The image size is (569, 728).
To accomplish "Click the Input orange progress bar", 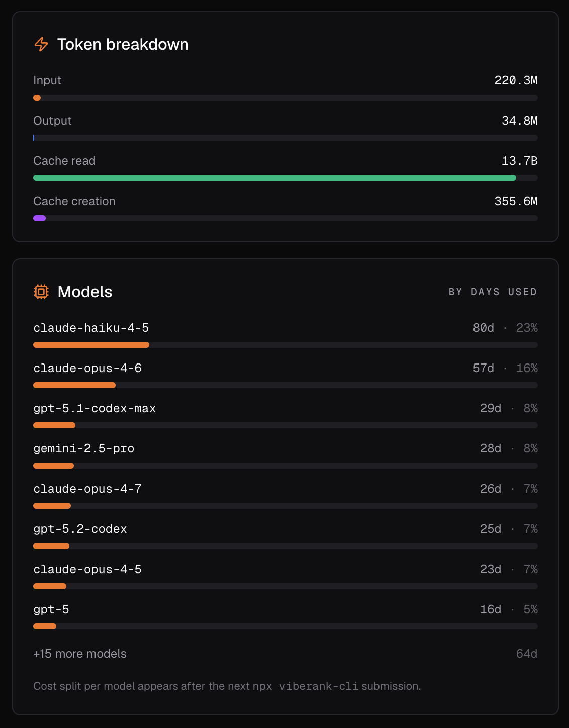I will [x=286, y=98].
